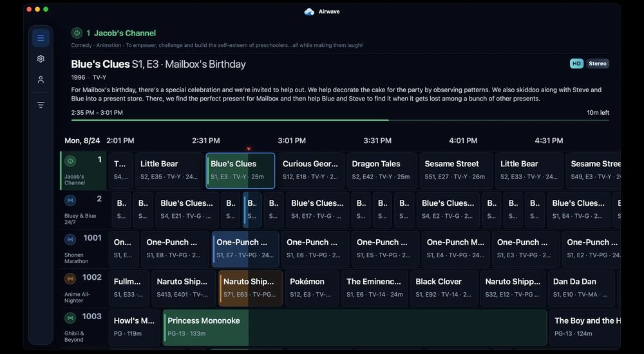Open the user profile icon in sidebar
The image size is (644, 354).
pyautogui.click(x=41, y=80)
